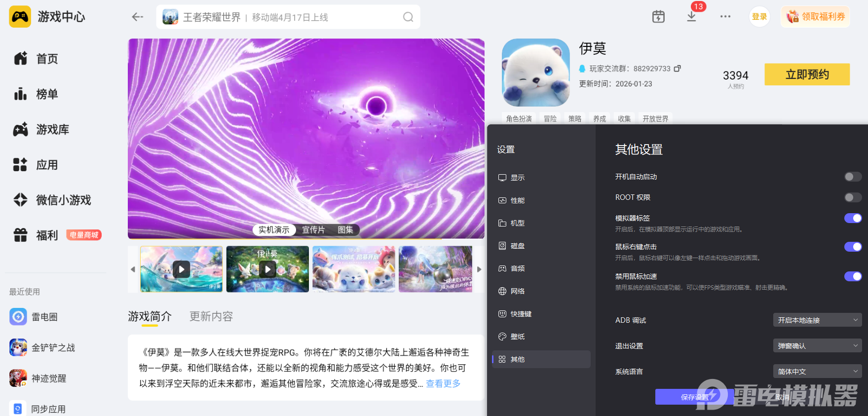Click 登录 login button
The width and height of the screenshot is (868, 416).
pos(759,17)
